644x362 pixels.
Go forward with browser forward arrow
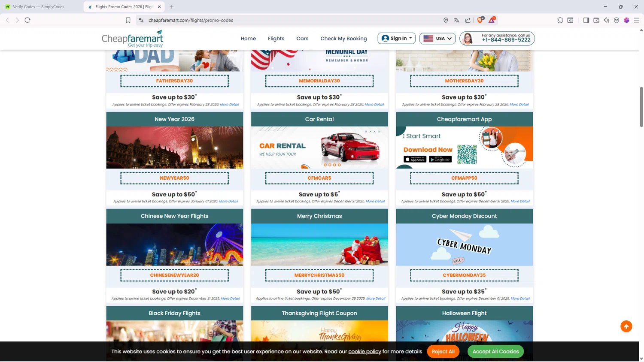click(17, 20)
